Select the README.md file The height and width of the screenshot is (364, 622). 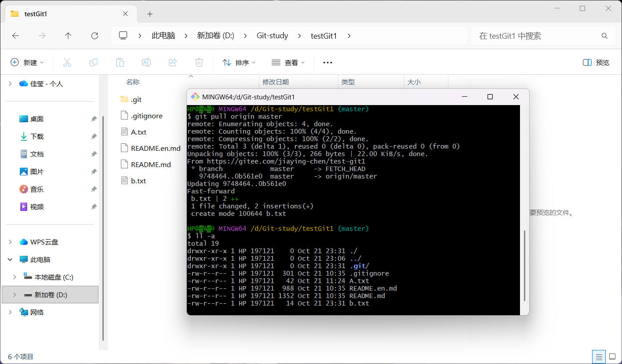(145, 164)
